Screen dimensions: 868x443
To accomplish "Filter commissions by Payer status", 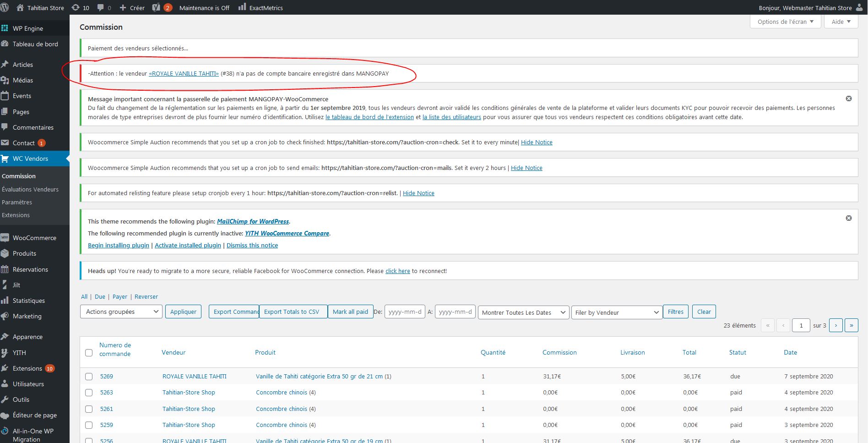I will pyautogui.click(x=120, y=297).
